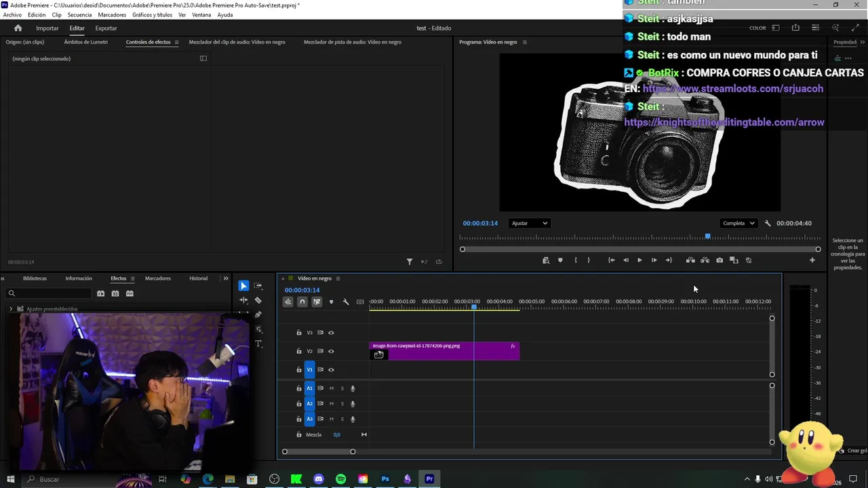Viewport: 868px width, 488px height.
Task: Open the Gráficos y títulos menu
Action: [x=152, y=15]
